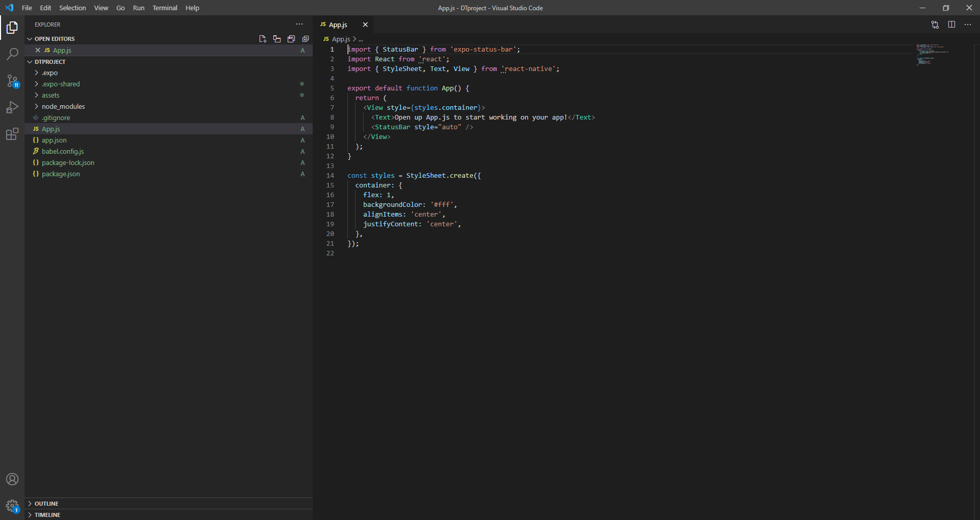
Task: Click 'export default function App()' line
Action: point(408,88)
